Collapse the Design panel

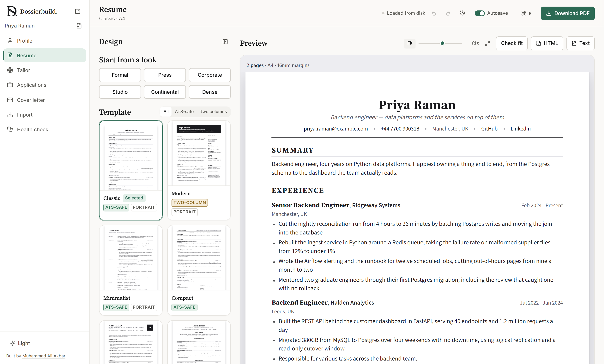click(x=225, y=42)
